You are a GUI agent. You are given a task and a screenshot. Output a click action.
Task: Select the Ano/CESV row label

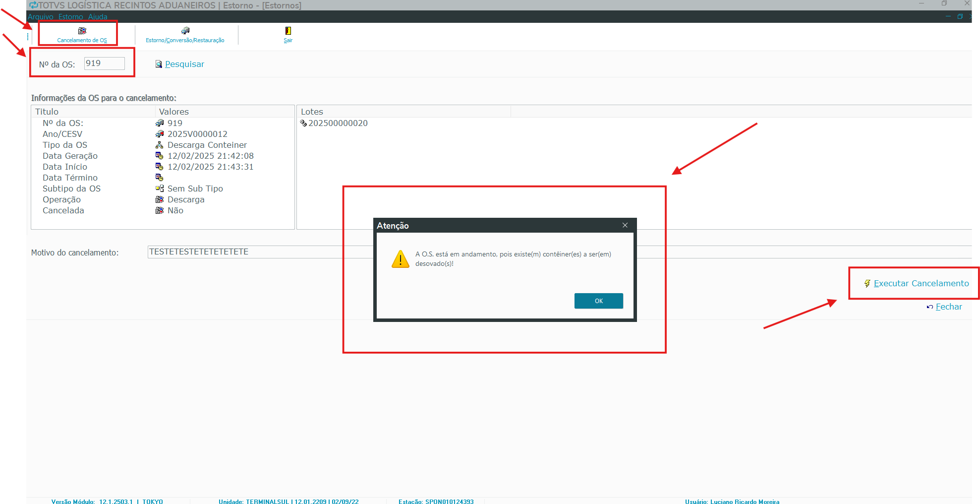coord(62,134)
